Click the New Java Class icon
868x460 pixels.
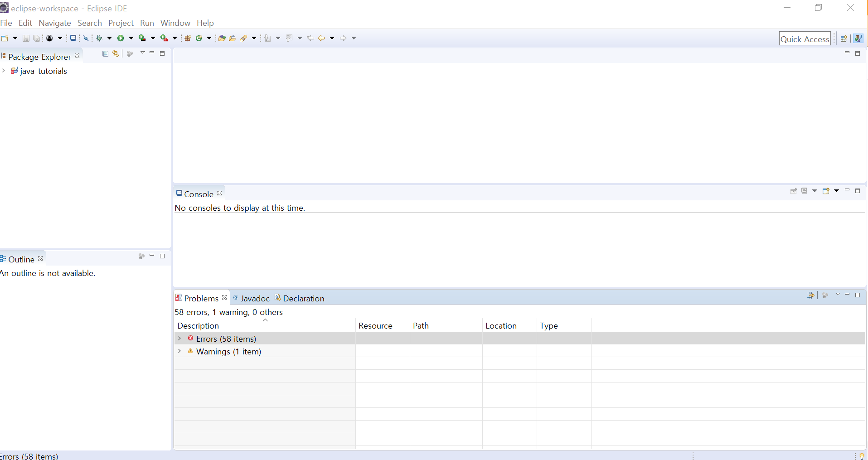pyautogui.click(x=199, y=39)
